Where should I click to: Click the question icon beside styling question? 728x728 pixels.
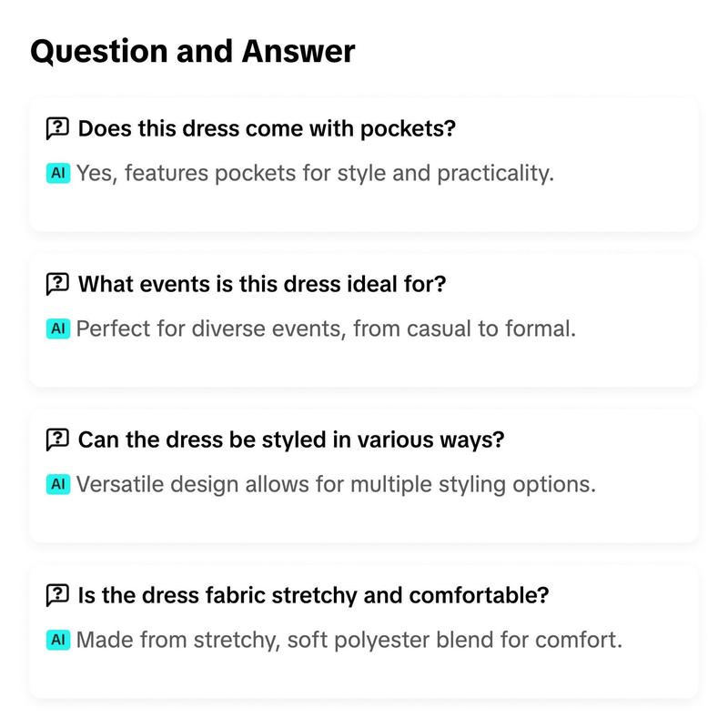click(x=57, y=440)
